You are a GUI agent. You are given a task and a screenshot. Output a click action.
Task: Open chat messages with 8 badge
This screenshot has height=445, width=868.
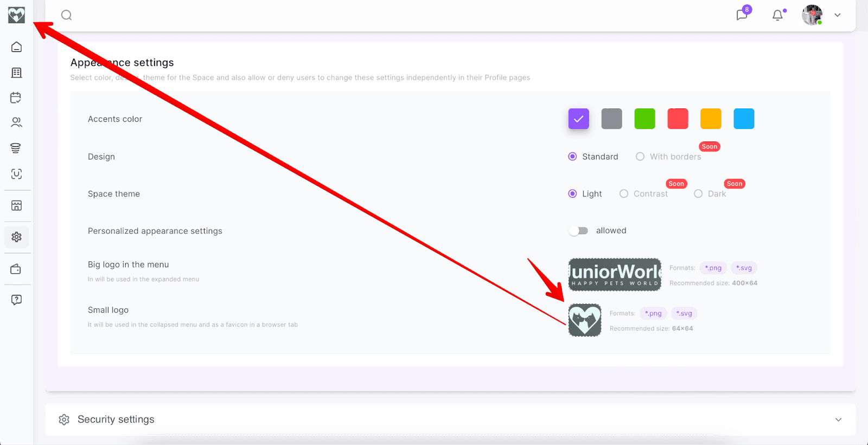(x=742, y=15)
